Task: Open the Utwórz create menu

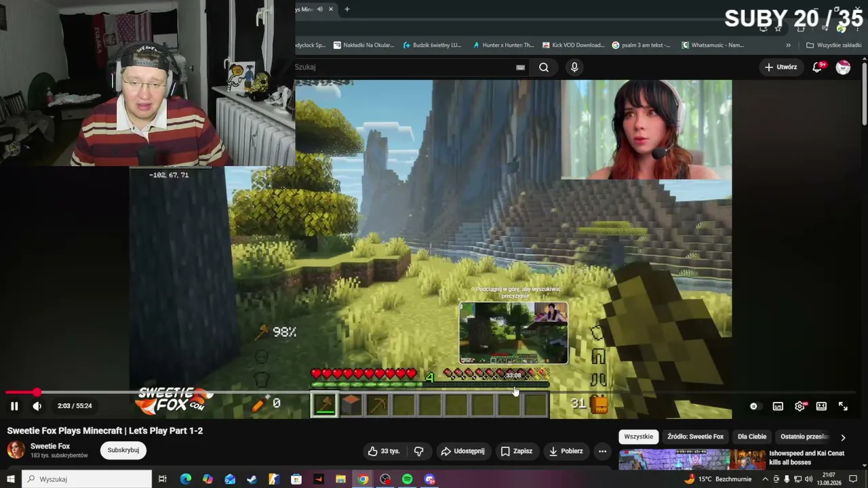Action: (781, 67)
